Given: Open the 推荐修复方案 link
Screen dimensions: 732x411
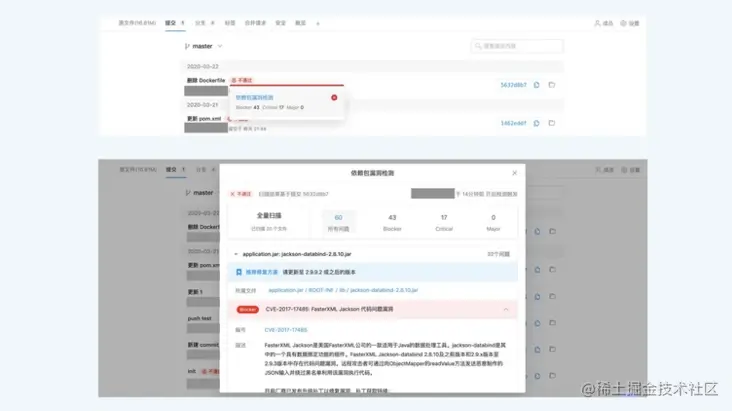Looking at the screenshot, I should (x=261, y=272).
